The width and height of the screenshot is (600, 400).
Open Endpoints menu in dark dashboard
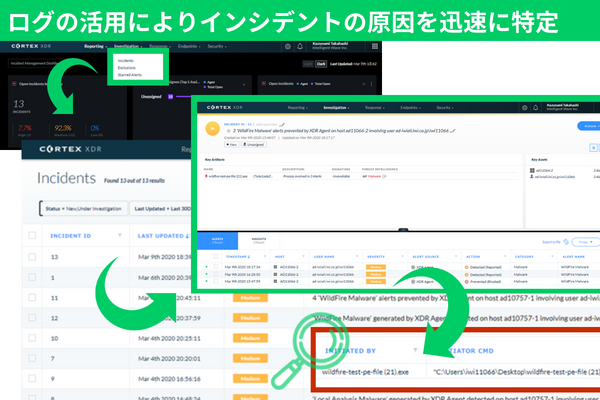point(189,46)
